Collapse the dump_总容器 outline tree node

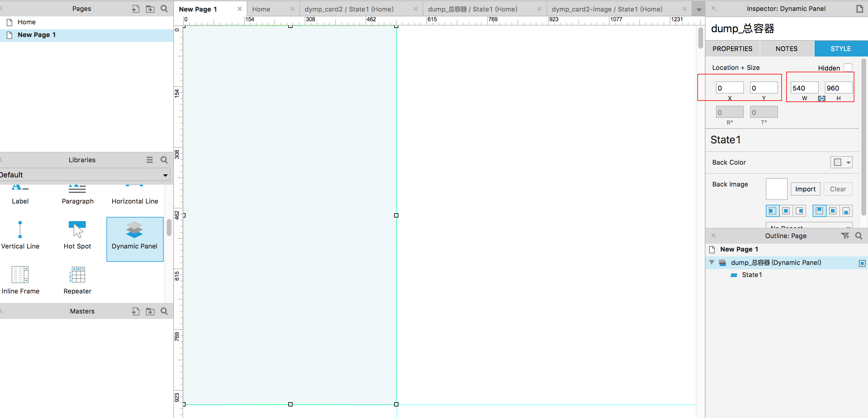[712, 262]
